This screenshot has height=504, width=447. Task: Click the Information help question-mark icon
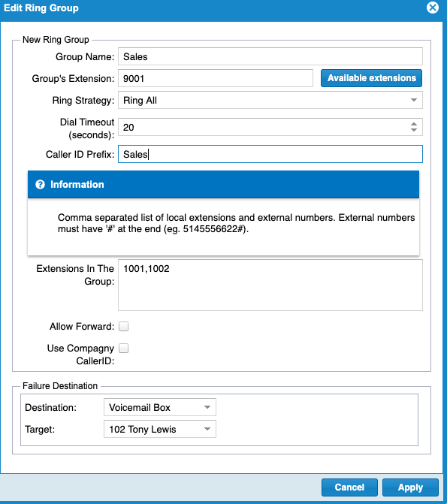pyautogui.click(x=41, y=185)
